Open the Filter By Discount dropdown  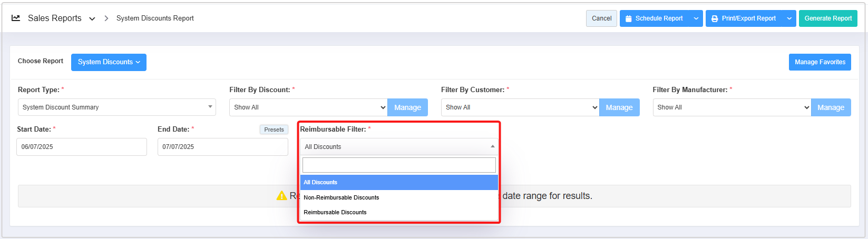(308, 107)
